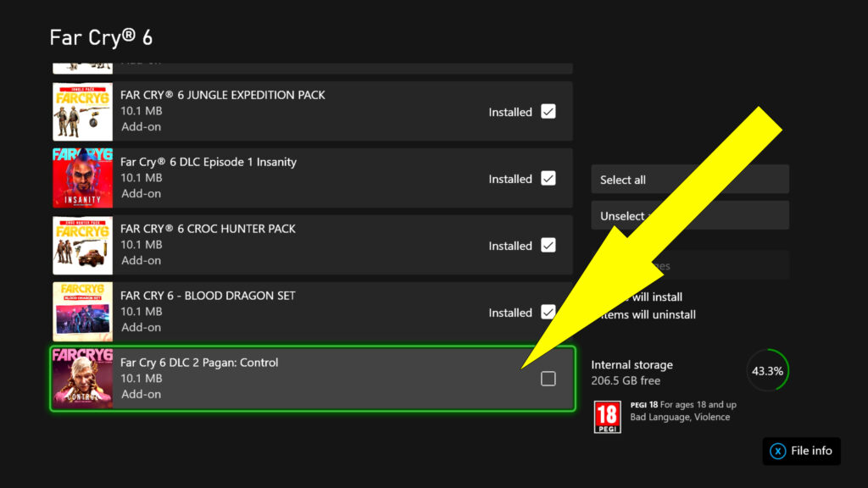
Task: Click the Jungle Expedition Pack cover thumbnail
Action: click(82, 111)
